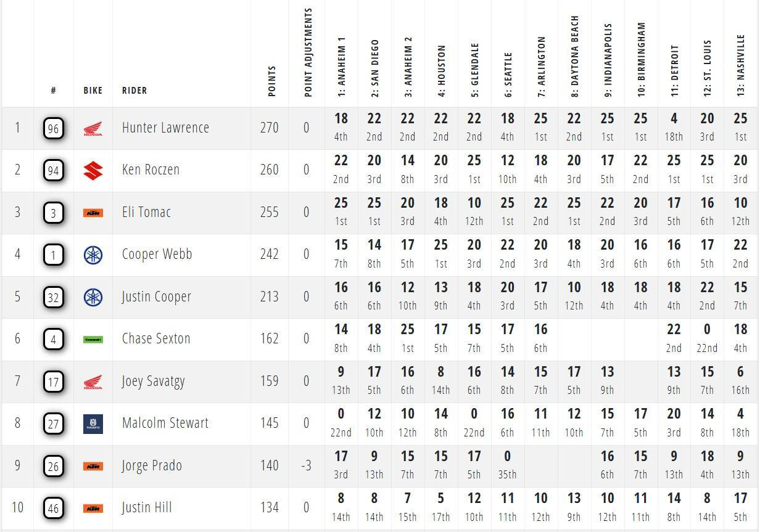The width and height of the screenshot is (760, 532).
Task: Select Justin Hill rider name
Action: tap(147, 507)
